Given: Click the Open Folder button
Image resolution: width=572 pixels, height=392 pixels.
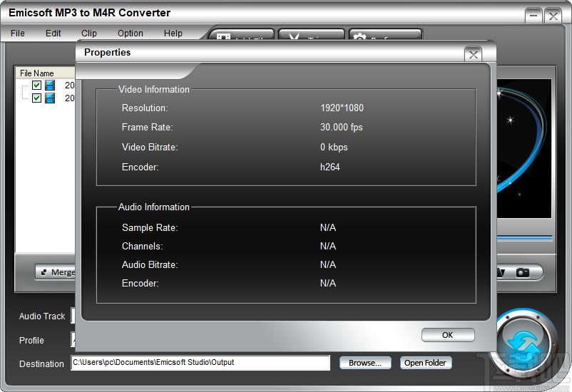Looking at the screenshot, I should 425,363.
